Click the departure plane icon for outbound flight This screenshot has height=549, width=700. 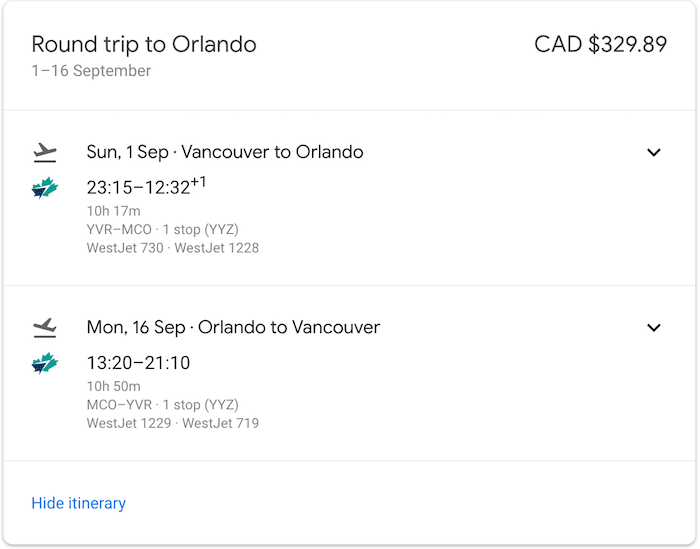[45, 153]
